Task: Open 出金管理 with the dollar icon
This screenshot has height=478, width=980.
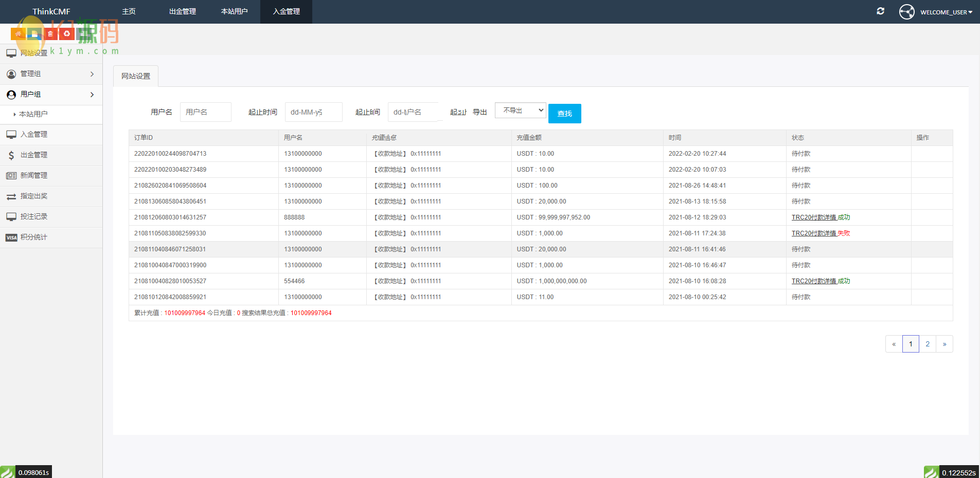Action: 34,155
